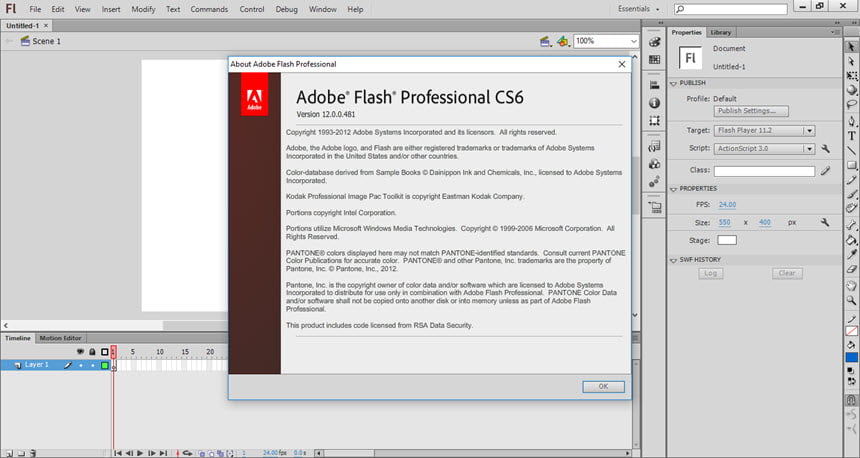Click the blue Fill color swatch
The width and height of the screenshot is (860, 458).
coord(852,357)
